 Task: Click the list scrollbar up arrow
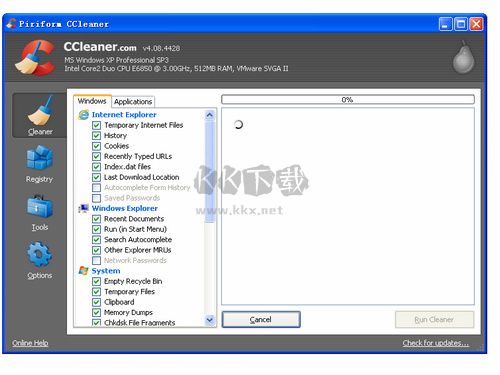210,115
